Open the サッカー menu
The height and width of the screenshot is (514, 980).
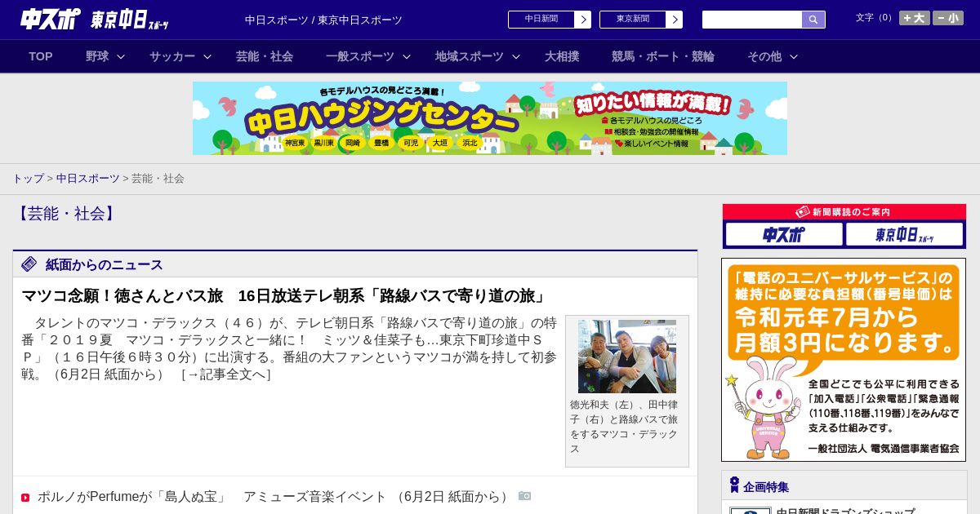click(x=172, y=56)
